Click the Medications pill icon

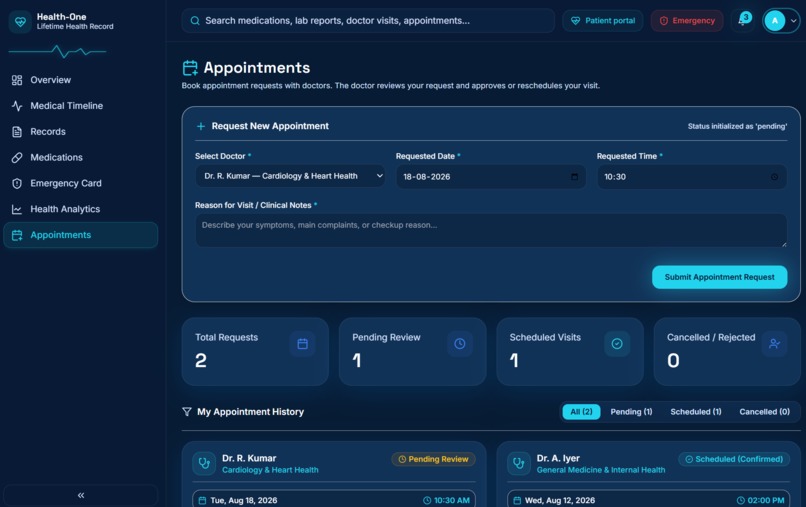[17, 157]
